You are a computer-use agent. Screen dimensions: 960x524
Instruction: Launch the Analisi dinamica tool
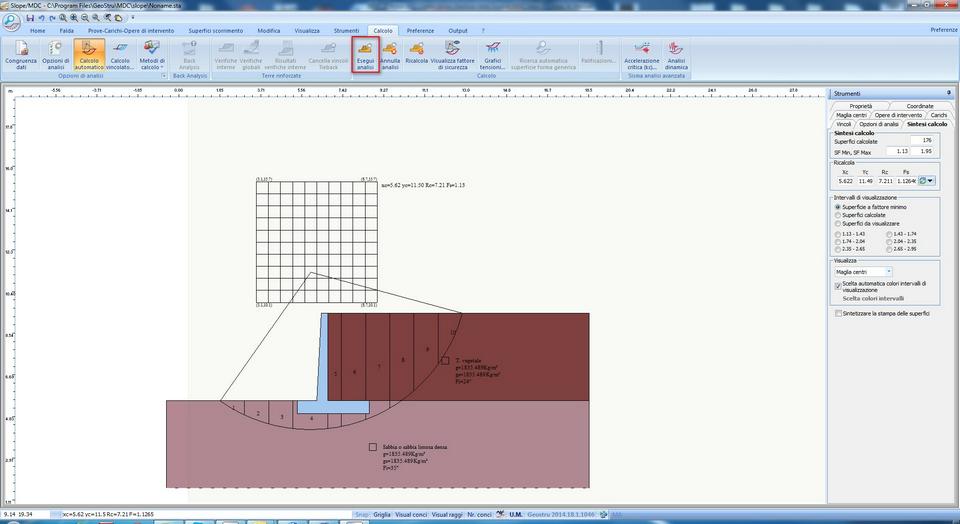[x=676, y=55]
